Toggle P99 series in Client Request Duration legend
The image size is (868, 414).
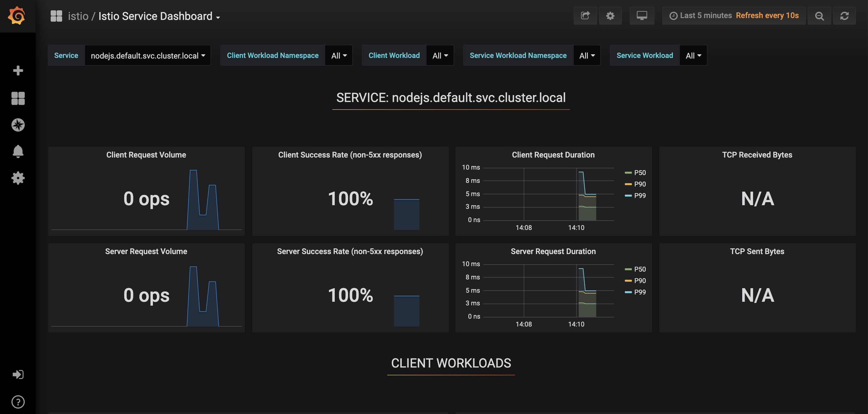[640, 196]
